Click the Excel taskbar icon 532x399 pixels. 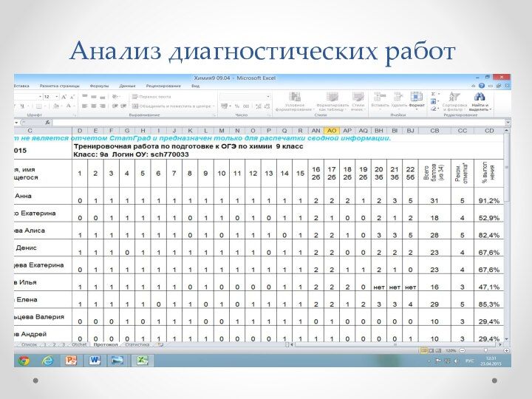tap(141, 360)
